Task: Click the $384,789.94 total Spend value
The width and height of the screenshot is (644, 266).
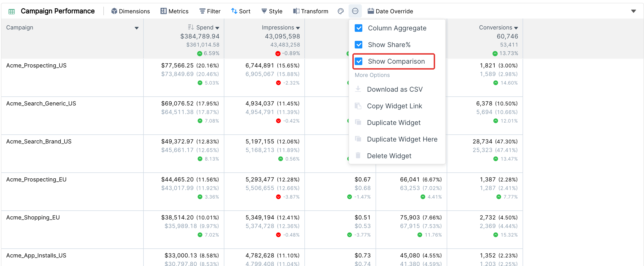Action: pyautogui.click(x=200, y=36)
